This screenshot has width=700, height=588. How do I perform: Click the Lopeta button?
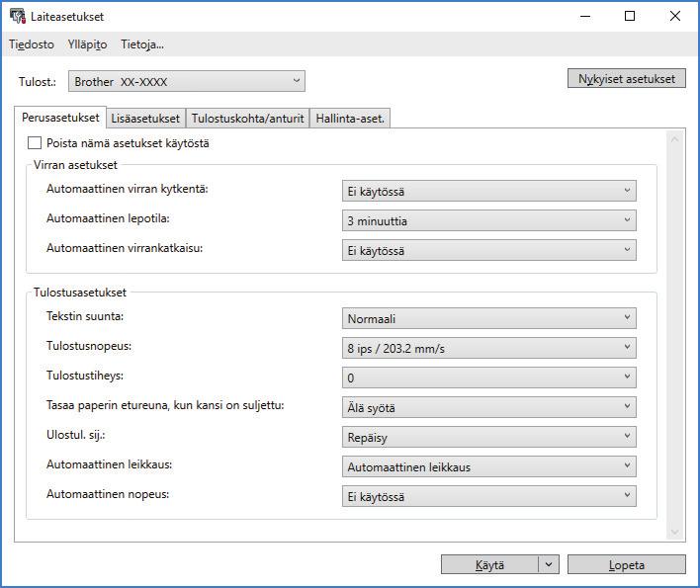[626, 565]
